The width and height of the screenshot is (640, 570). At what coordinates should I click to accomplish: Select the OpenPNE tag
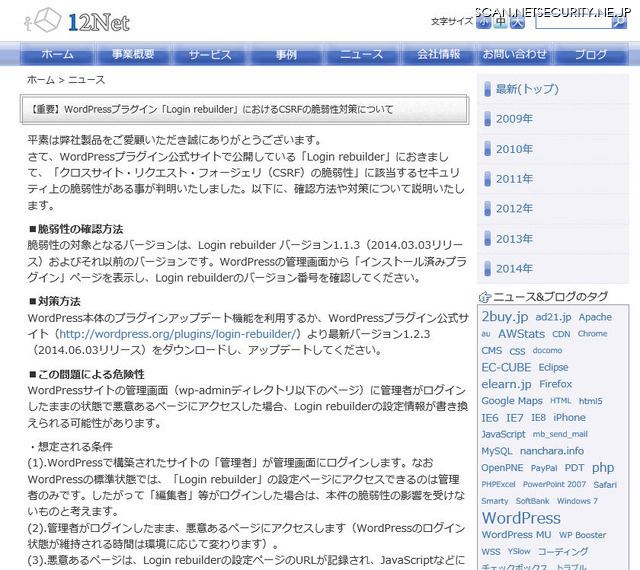[502, 468]
